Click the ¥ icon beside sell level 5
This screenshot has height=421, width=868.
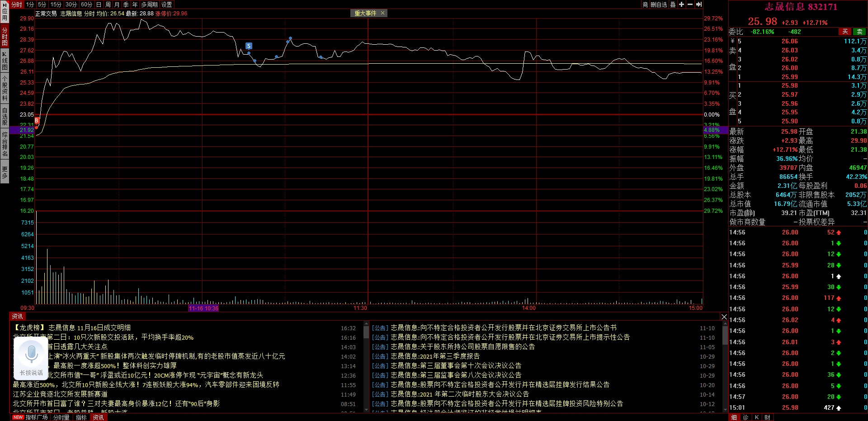[732, 41]
